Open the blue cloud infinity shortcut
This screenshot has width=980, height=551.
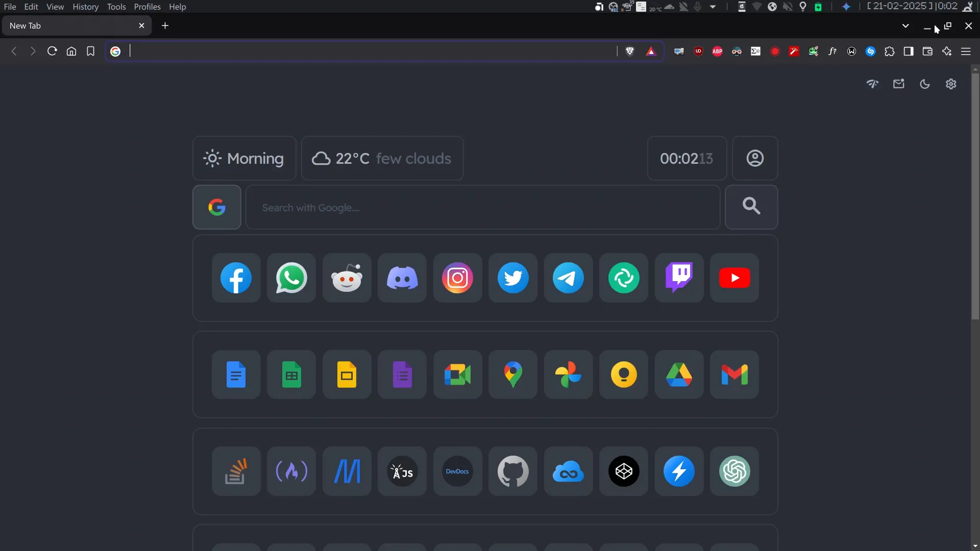[569, 471]
